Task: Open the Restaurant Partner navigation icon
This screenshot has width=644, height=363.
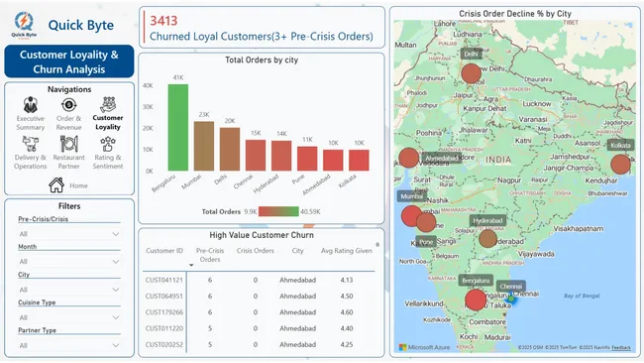Action: pyautogui.click(x=69, y=144)
